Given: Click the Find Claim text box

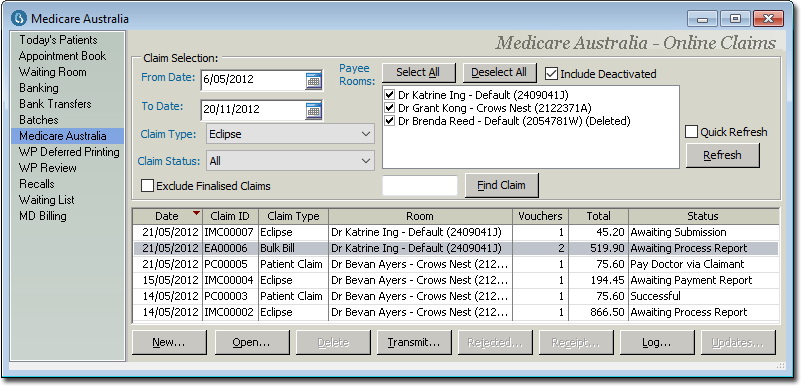Looking at the screenshot, I should [420, 185].
